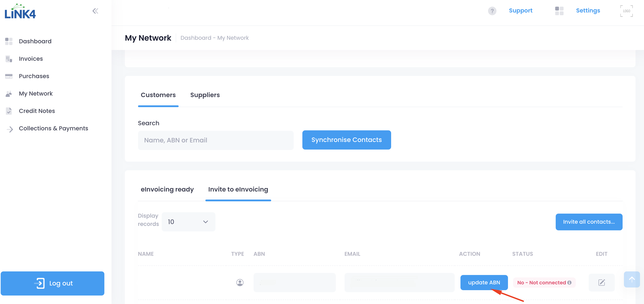The height and width of the screenshot is (304, 644).
Task: Open Dashboard in the sidebar
Action: pos(35,41)
